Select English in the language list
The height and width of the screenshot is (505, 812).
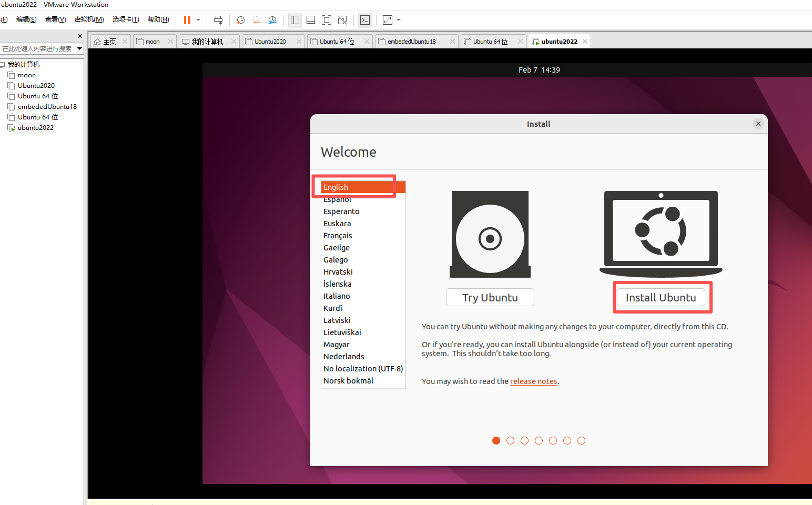(363, 187)
